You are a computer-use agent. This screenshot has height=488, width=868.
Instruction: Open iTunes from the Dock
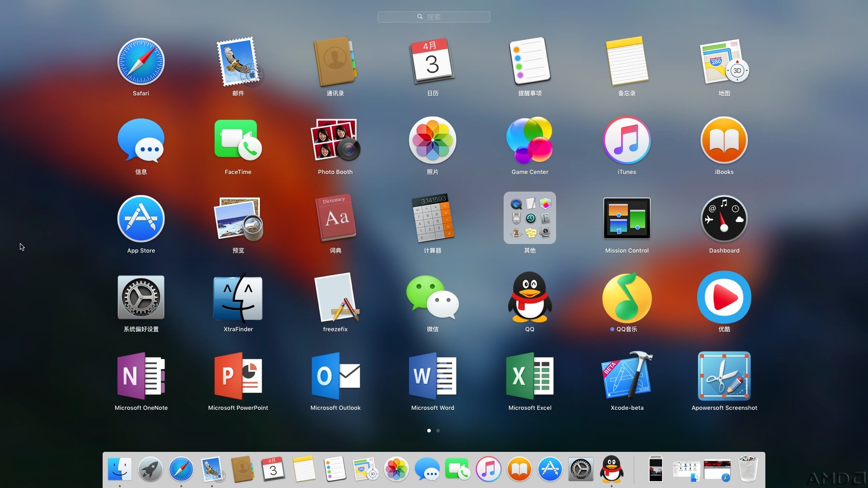pos(488,469)
